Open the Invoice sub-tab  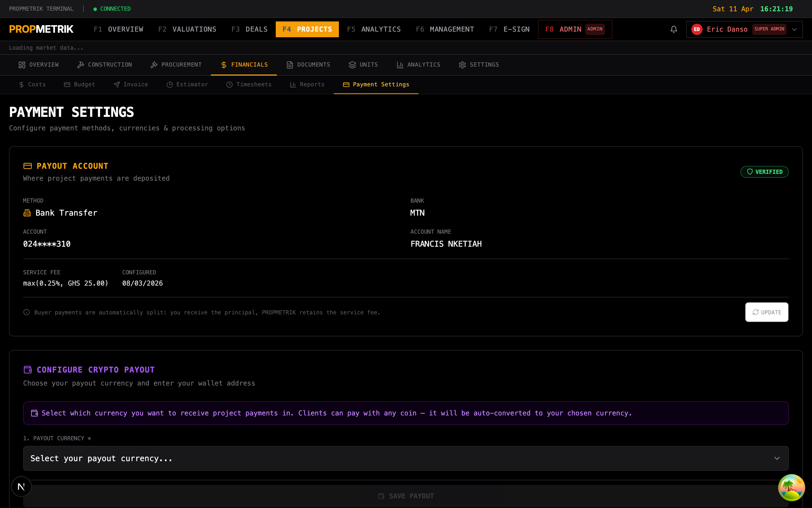click(x=131, y=84)
